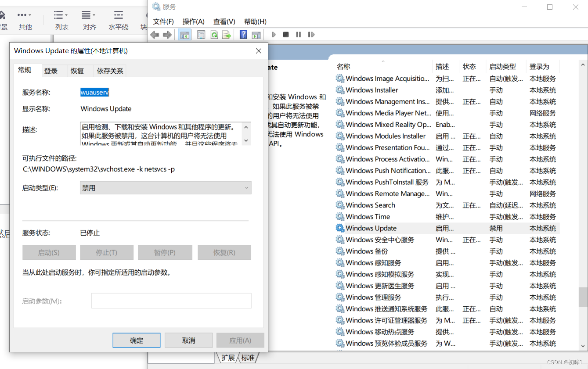Select the 扩展 view tab at bottom
Image resolution: width=588 pixels, height=369 pixels.
point(227,358)
